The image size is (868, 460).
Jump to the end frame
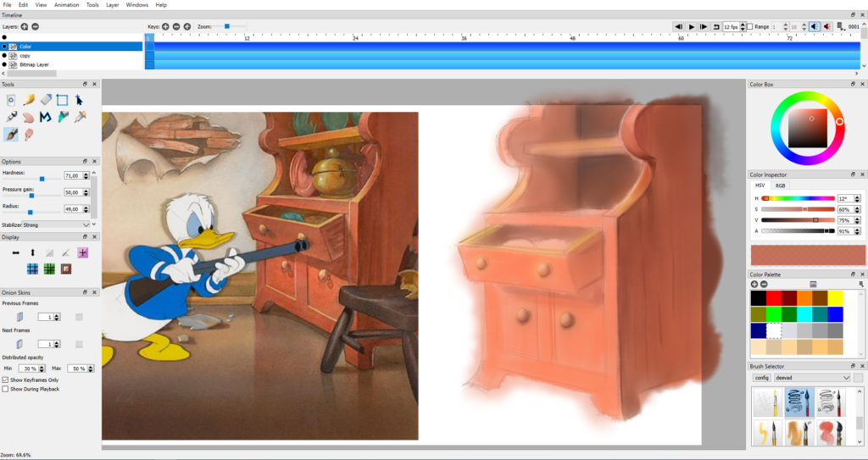[704, 26]
